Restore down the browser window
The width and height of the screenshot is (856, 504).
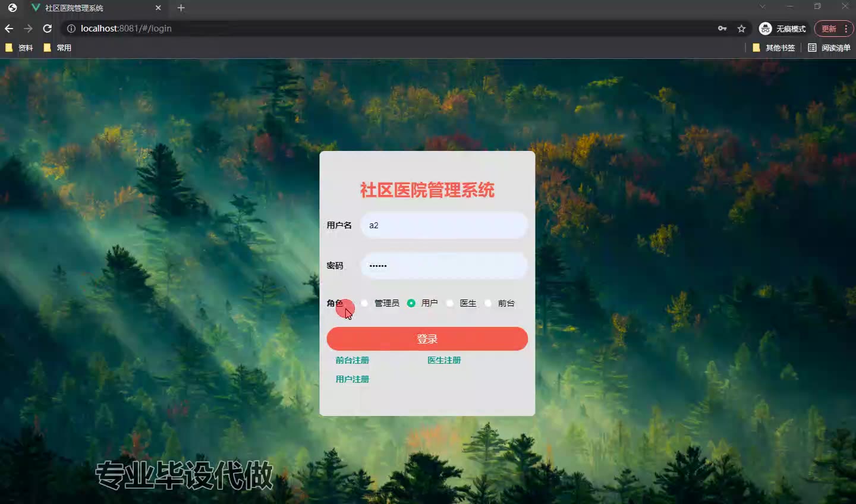(x=817, y=7)
